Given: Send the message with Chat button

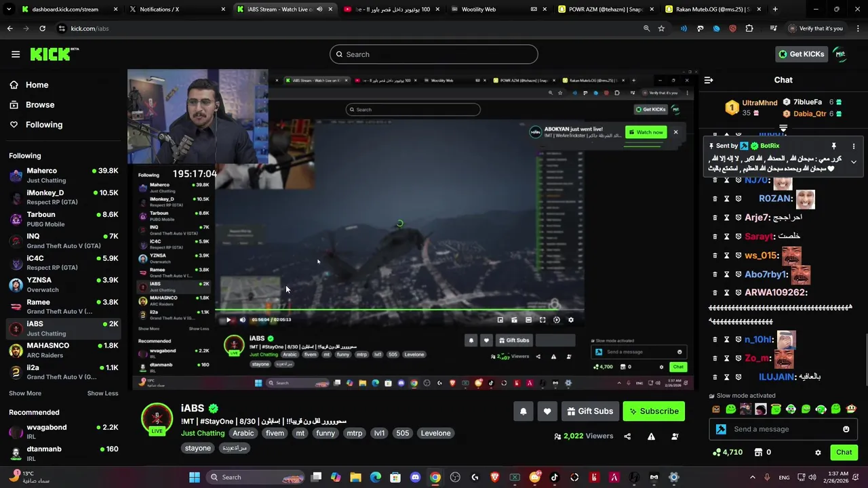Looking at the screenshot, I should pyautogui.click(x=844, y=452).
